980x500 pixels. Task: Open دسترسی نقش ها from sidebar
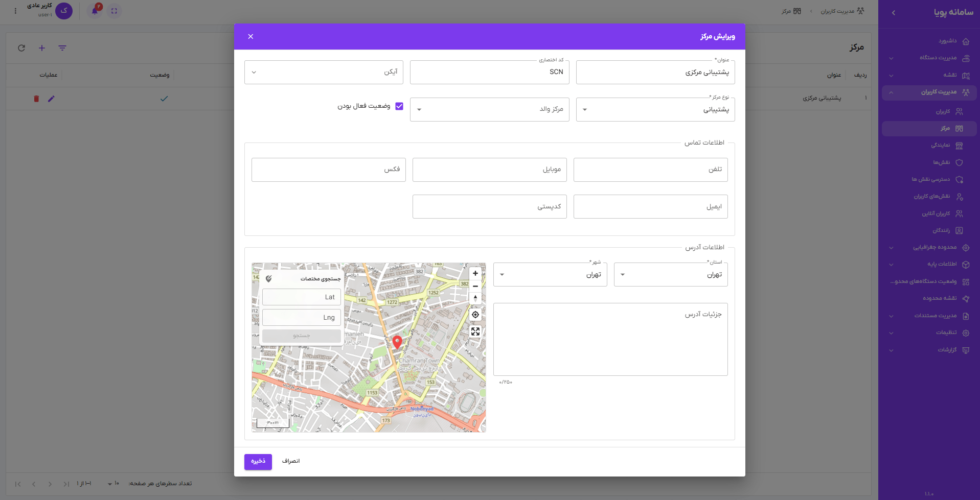coord(929,179)
